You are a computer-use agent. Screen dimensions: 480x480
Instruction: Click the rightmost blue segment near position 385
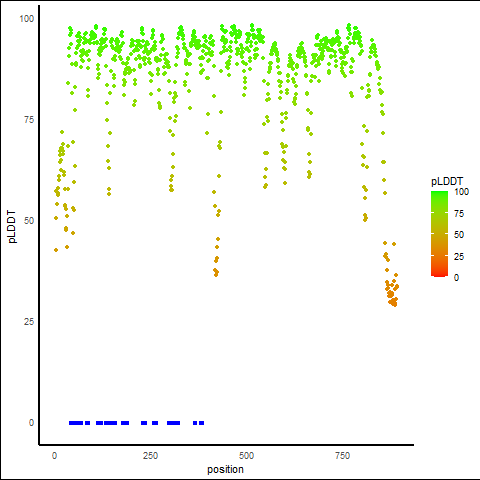tap(201, 423)
